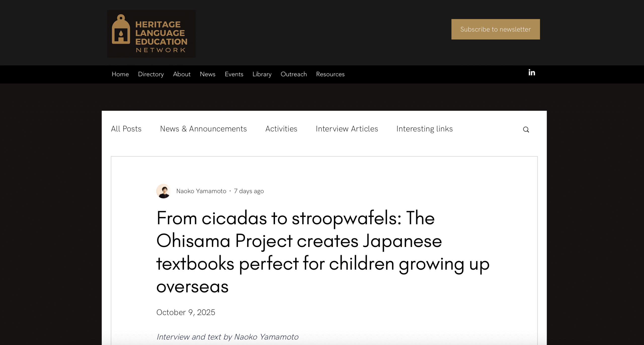
Task: Open the News menu item
Action: (208, 74)
